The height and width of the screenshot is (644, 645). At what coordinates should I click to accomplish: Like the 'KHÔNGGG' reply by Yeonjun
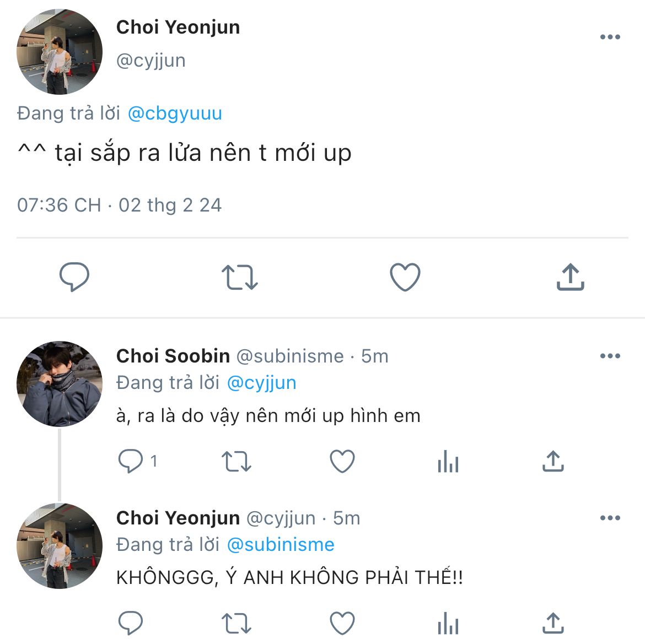342,624
